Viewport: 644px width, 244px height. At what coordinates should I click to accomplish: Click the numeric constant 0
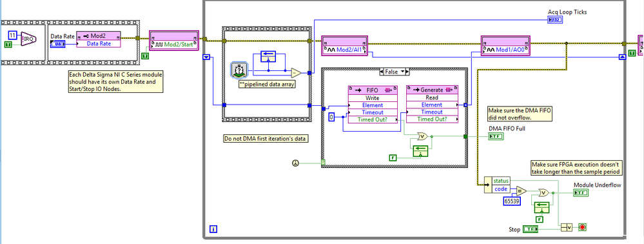click(332, 117)
